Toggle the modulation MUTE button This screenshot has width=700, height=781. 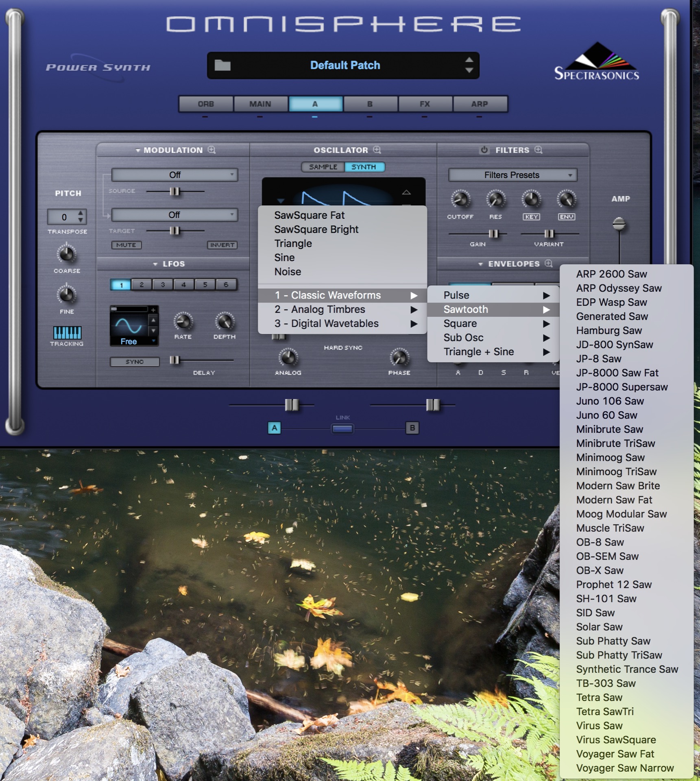[x=126, y=245]
